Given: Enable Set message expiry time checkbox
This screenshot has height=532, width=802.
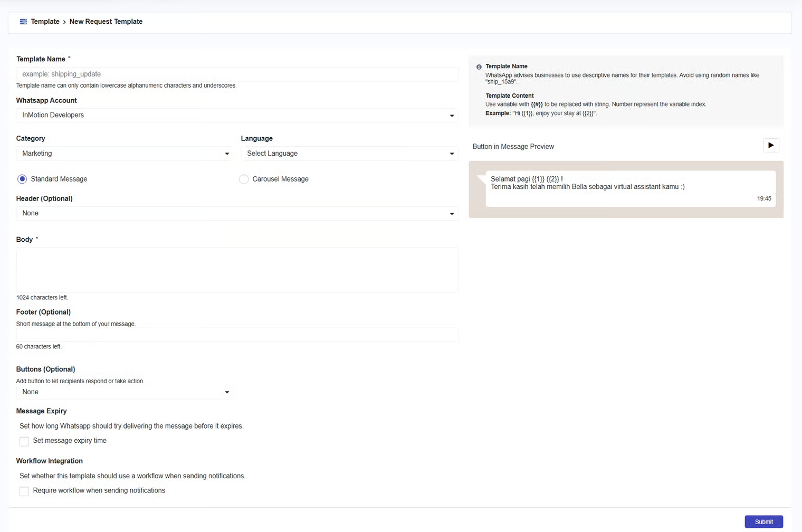Looking at the screenshot, I should (x=24, y=441).
